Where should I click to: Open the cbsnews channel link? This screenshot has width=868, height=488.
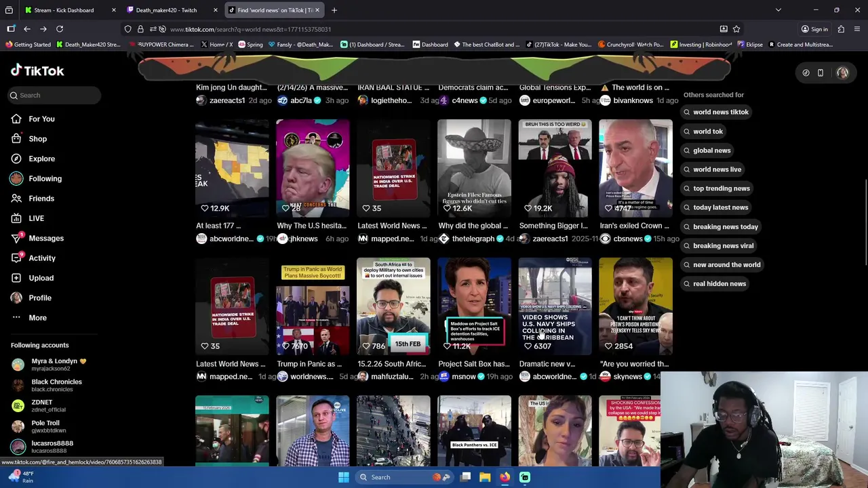pos(628,239)
